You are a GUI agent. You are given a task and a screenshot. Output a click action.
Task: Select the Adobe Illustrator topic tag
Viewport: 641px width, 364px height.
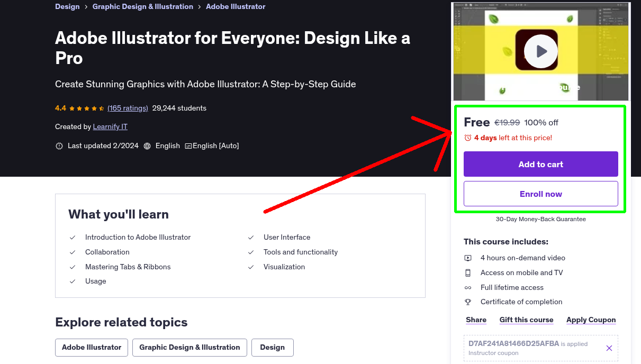pyautogui.click(x=92, y=348)
